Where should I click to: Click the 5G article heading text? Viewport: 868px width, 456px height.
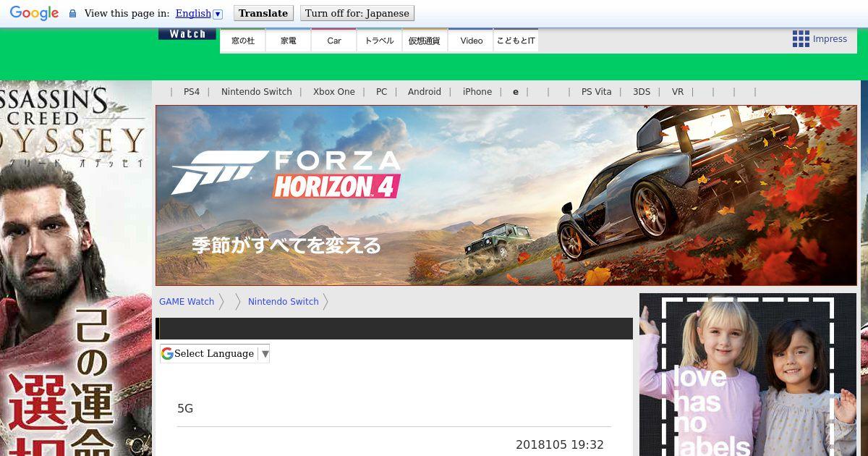185,408
